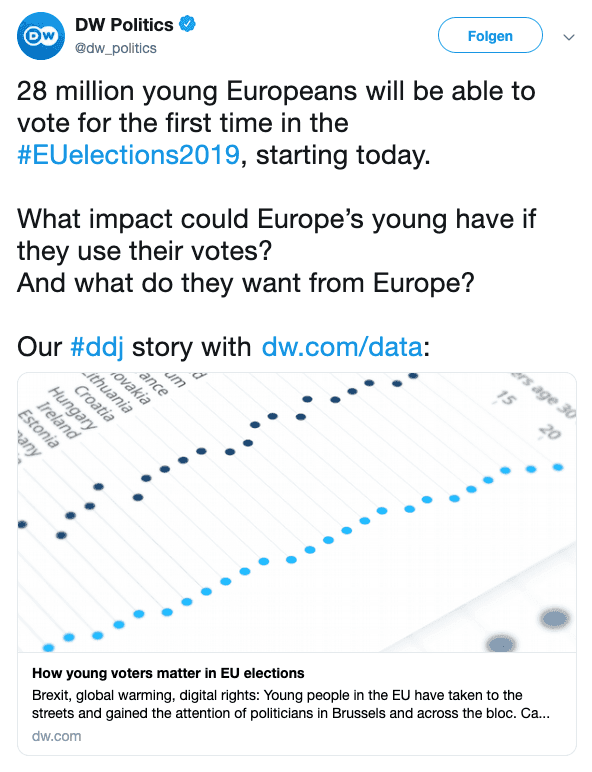Open the dot chart preview image

[x=296, y=512]
